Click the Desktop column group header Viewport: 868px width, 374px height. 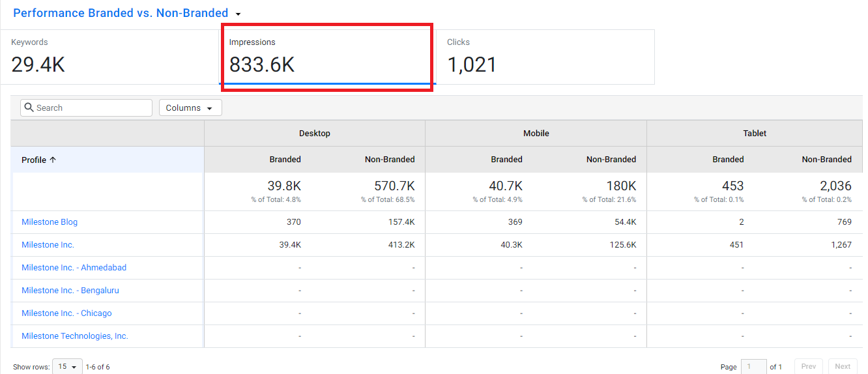coord(315,134)
